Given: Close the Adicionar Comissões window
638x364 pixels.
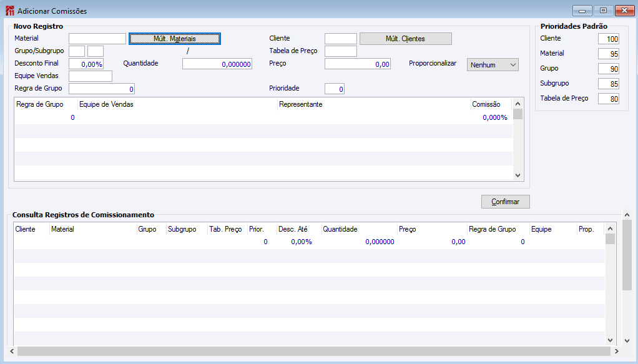Looking at the screenshot, I should pyautogui.click(x=624, y=11).
